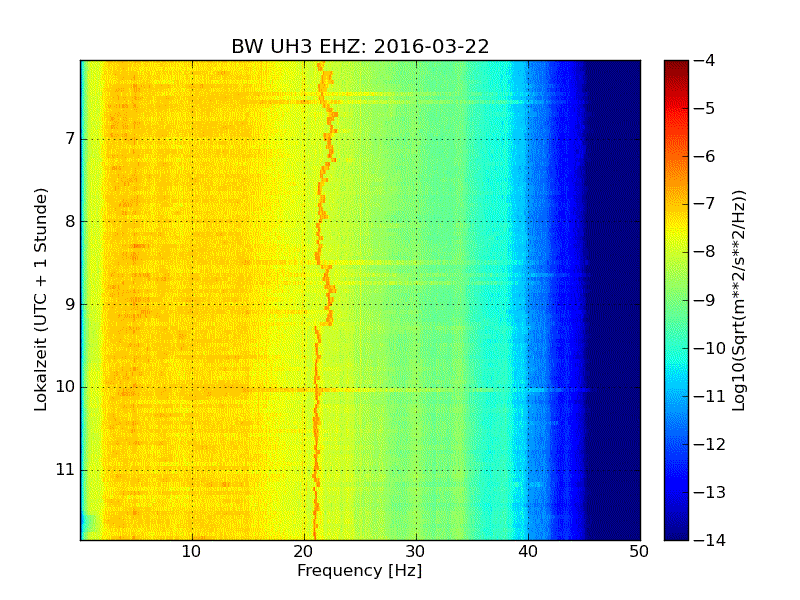Click y-axis tick label 8
The height and width of the screenshot is (600, 800).
[70, 221]
